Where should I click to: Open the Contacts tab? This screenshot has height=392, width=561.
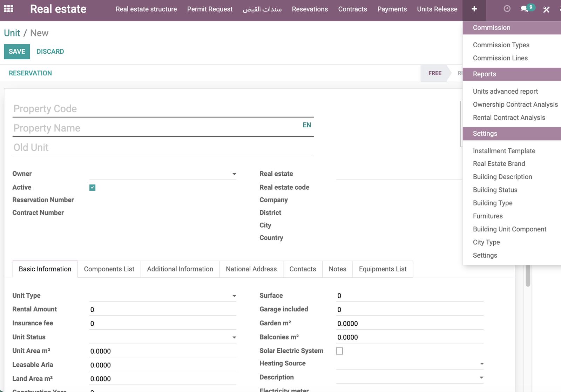click(303, 269)
